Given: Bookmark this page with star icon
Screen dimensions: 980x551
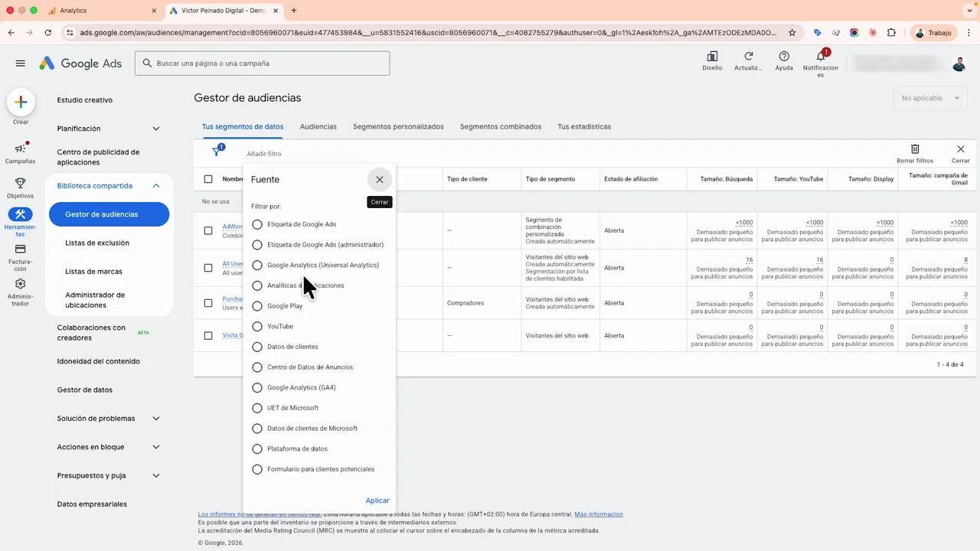Looking at the screenshot, I should (x=792, y=33).
